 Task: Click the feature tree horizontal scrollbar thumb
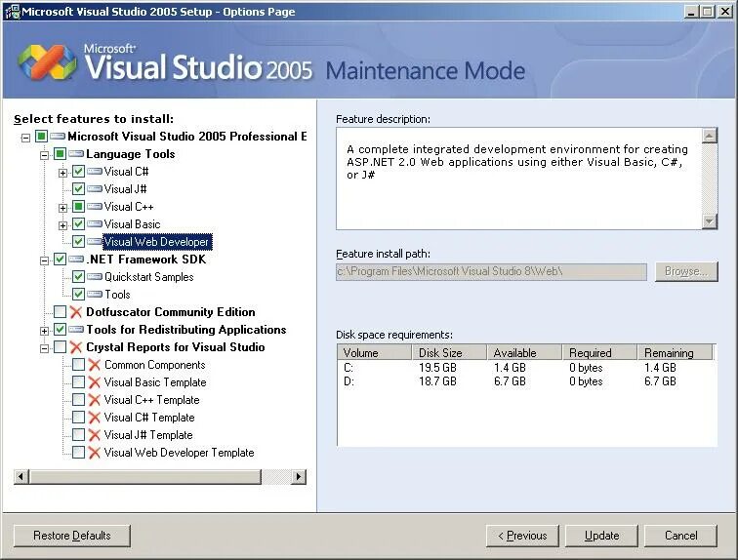(144, 477)
